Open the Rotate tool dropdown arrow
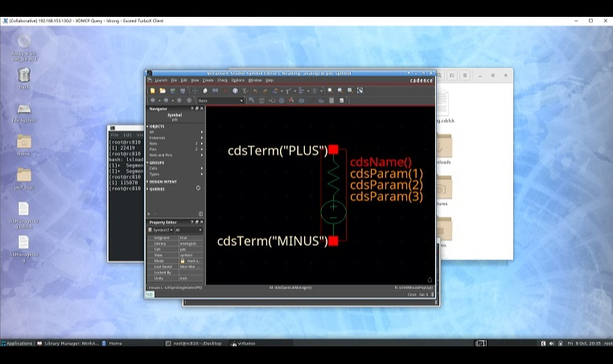This screenshot has width=613, height=364. pos(282,91)
